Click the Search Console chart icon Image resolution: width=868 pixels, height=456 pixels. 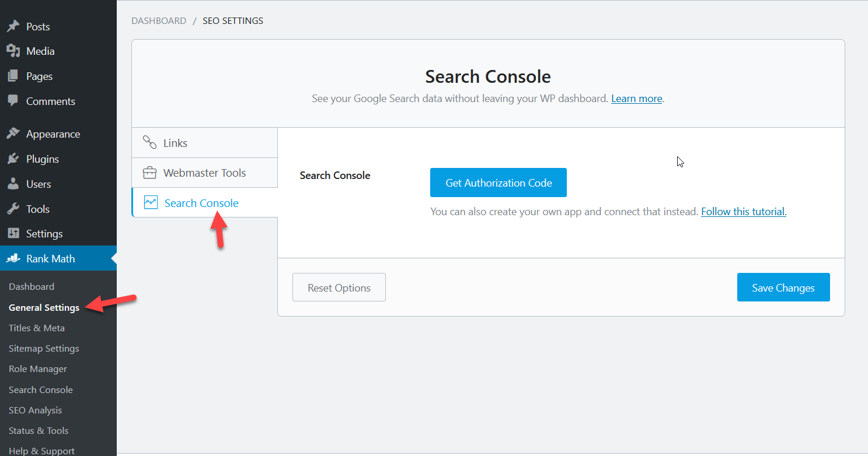(x=151, y=203)
